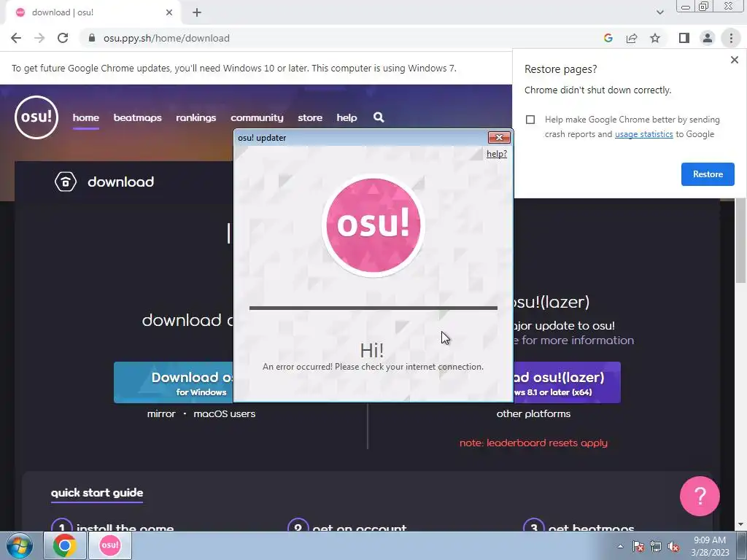
Task: Click the pink question mark help bubble
Action: click(700, 496)
